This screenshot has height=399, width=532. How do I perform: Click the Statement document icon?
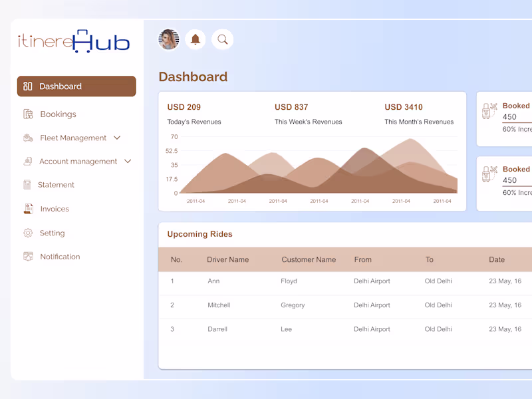[x=27, y=185]
